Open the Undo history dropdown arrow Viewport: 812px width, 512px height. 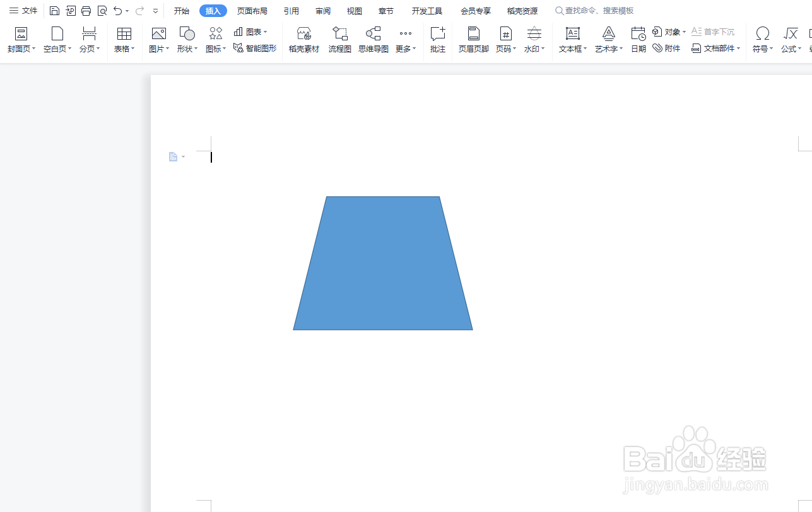(127, 11)
